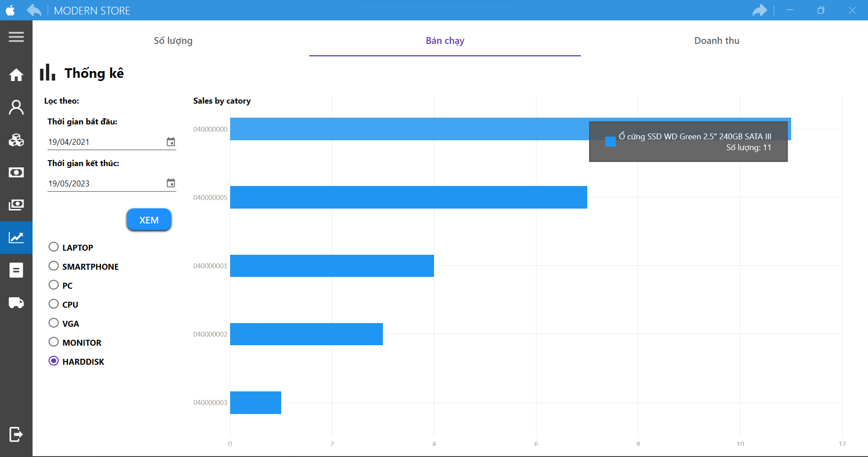This screenshot has width=868, height=457.
Task: Open the Home sidebar icon
Action: point(16,75)
